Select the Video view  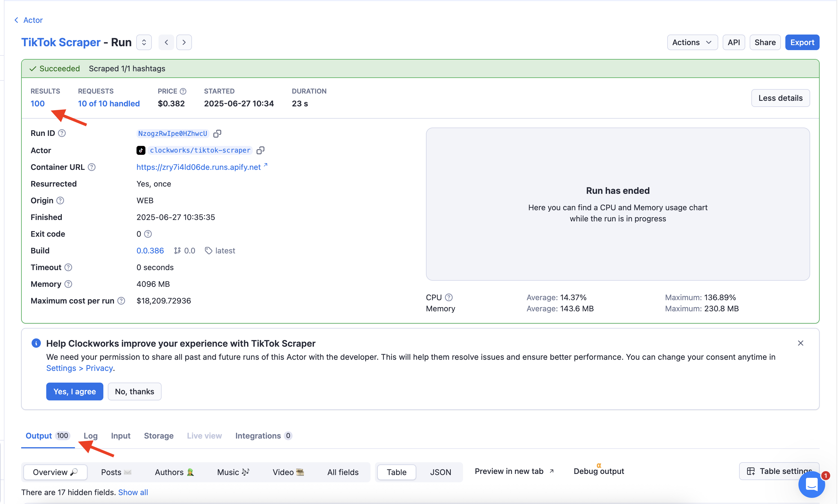288,472
